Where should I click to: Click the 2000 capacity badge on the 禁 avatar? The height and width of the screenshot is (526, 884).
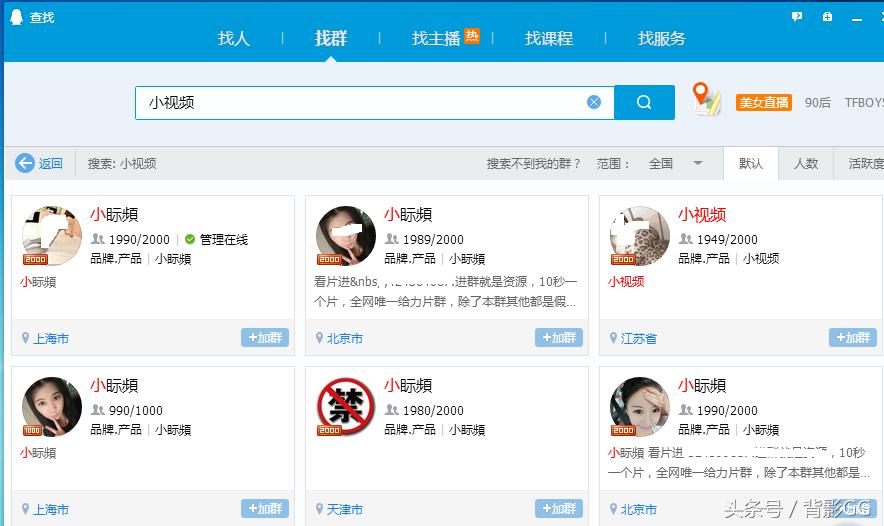pos(329,430)
